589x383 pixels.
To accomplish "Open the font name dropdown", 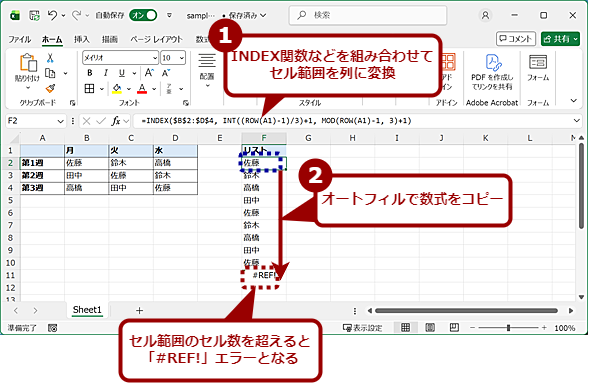I will (155, 58).
